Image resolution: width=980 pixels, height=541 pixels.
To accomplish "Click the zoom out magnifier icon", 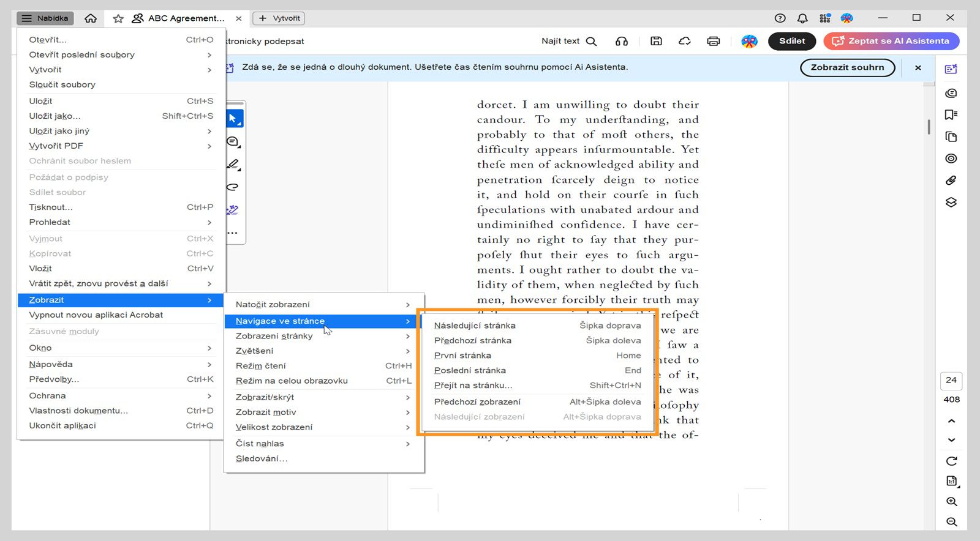I will click(951, 521).
